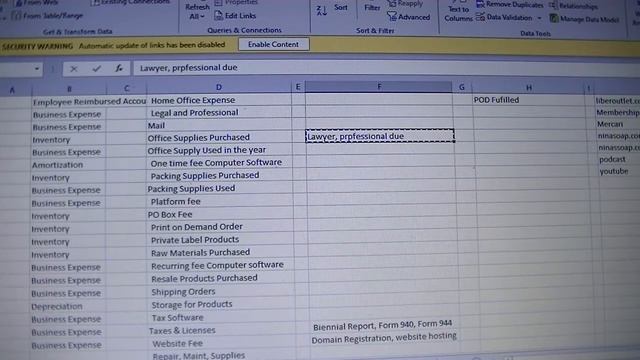Click the cell 'Resale Products Purchased'

click(204, 278)
